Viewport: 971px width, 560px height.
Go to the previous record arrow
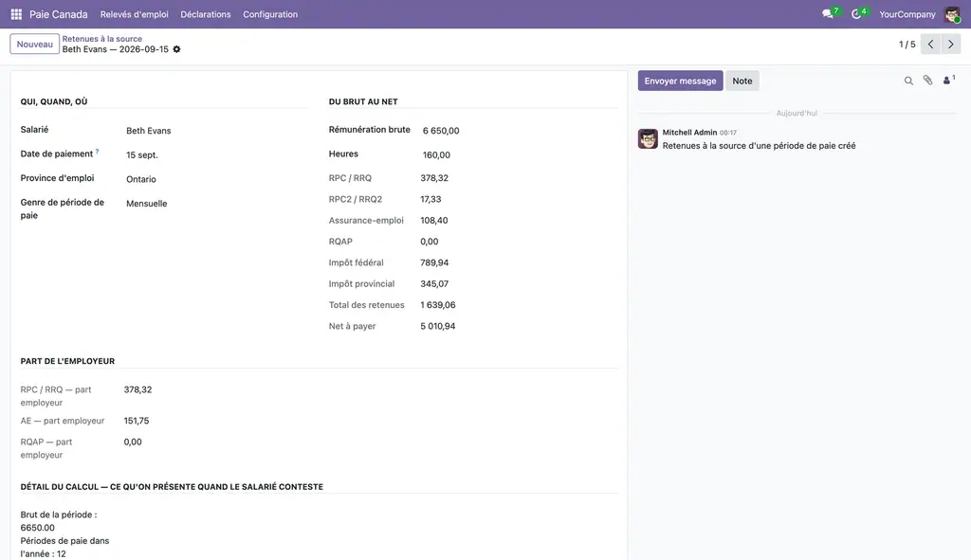930,44
